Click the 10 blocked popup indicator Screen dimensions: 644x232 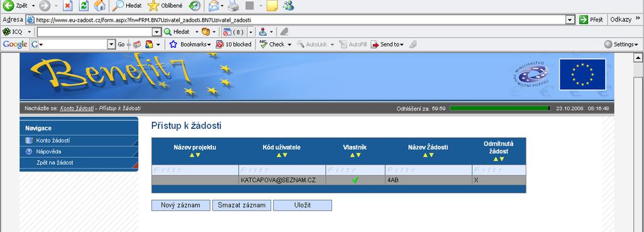coord(234,45)
